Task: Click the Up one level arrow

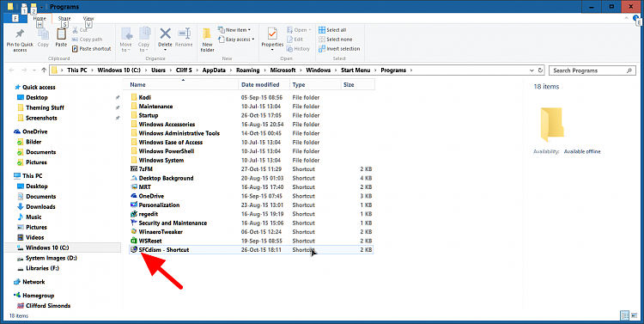Action: pos(44,70)
